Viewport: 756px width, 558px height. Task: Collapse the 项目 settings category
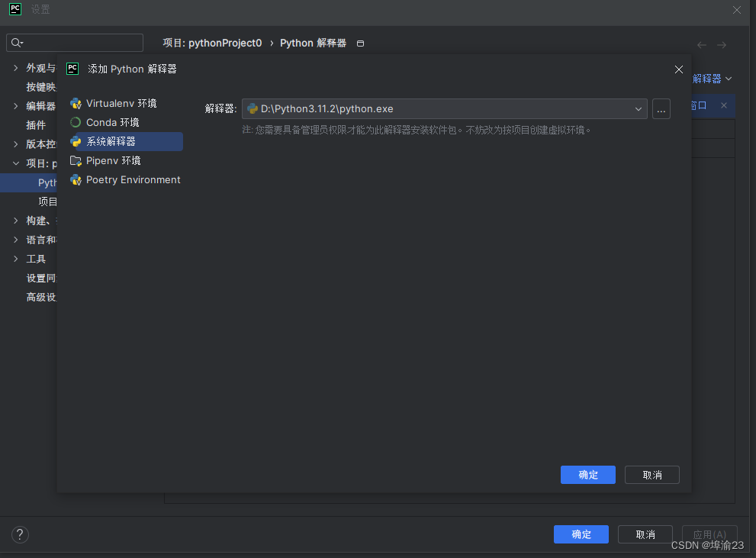pos(16,163)
